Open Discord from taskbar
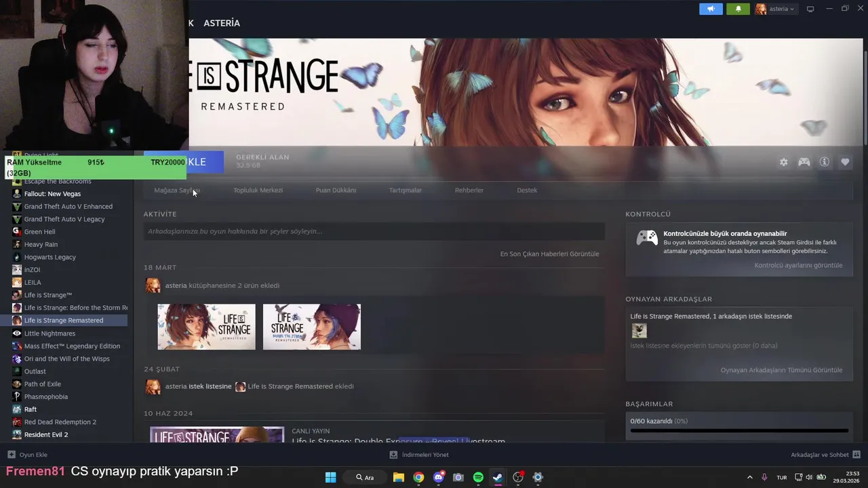The width and height of the screenshot is (868, 488). tap(439, 477)
